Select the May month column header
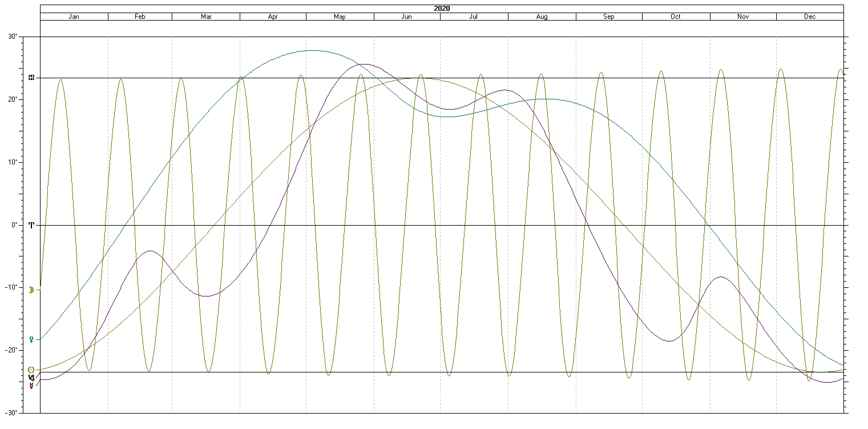 pyautogui.click(x=340, y=17)
